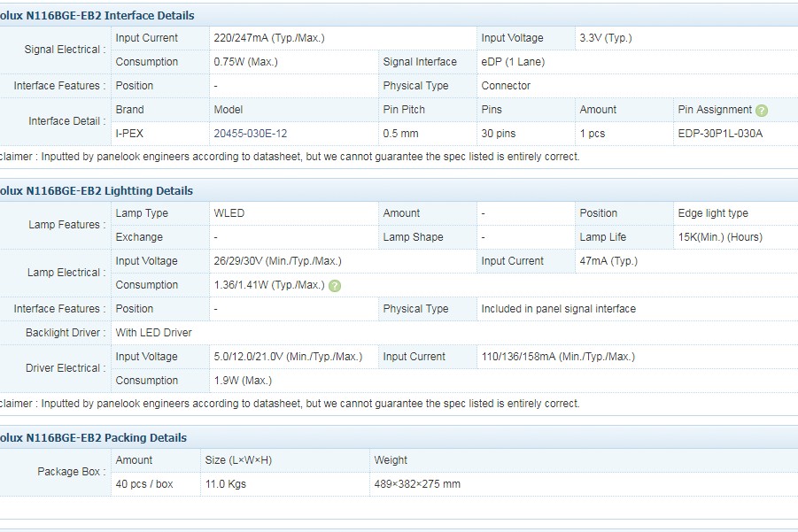Select the 110/136/158mA (Min./Typ./Max.) value

[x=558, y=357]
